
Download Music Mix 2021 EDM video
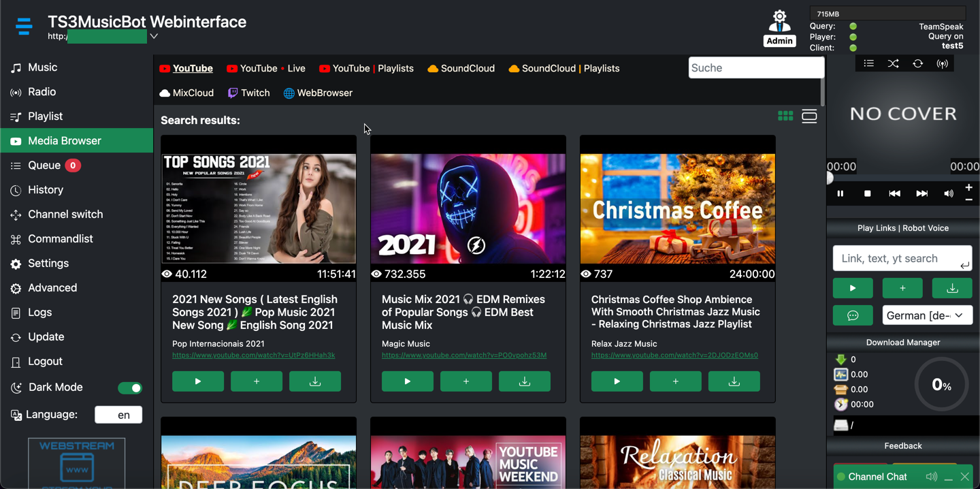[x=525, y=381]
